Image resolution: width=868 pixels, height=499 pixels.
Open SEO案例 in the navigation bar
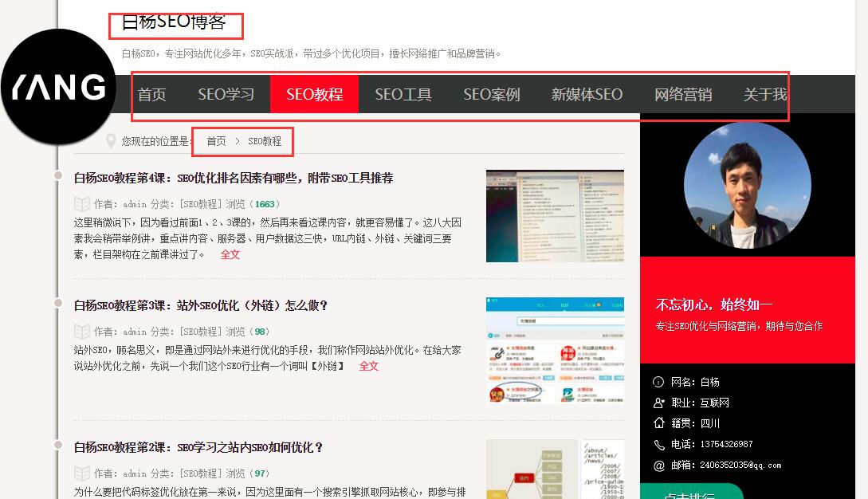(x=492, y=94)
